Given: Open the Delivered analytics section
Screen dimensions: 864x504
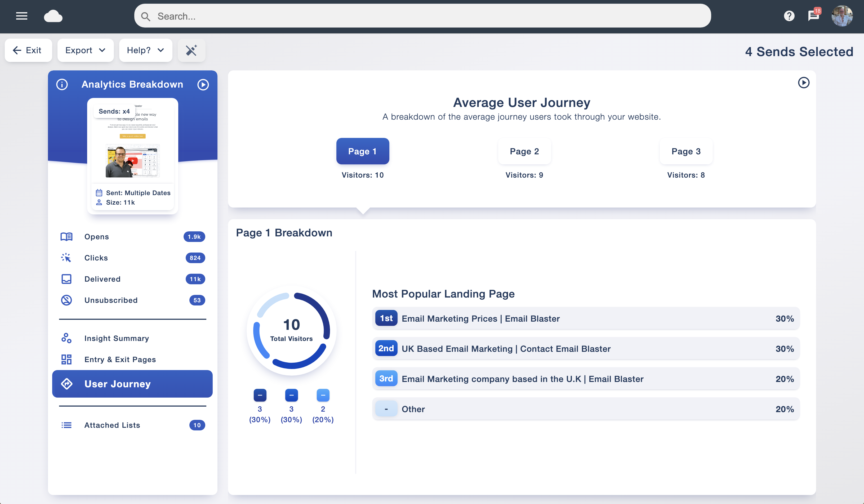Looking at the screenshot, I should pyautogui.click(x=132, y=279).
